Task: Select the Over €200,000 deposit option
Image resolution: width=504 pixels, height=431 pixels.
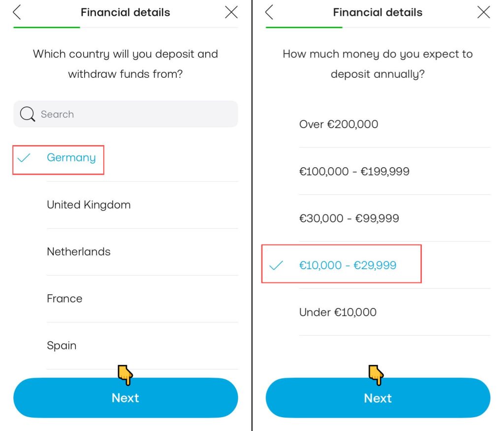Action: click(x=339, y=124)
